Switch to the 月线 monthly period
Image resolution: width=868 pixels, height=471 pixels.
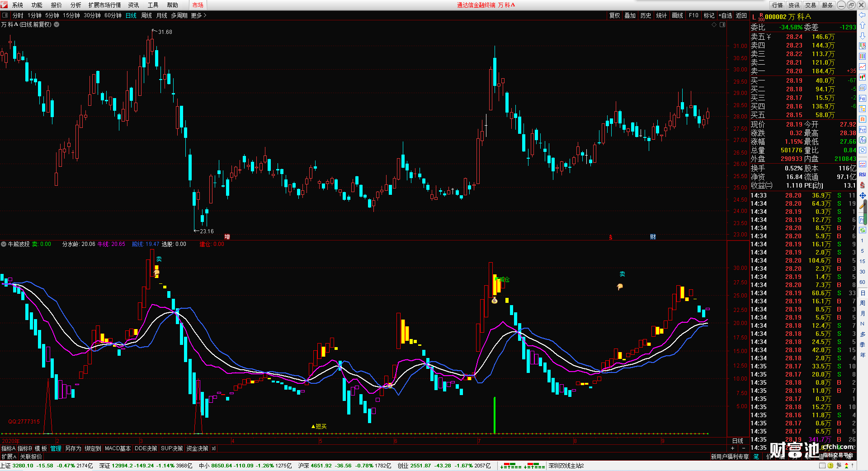[162, 15]
